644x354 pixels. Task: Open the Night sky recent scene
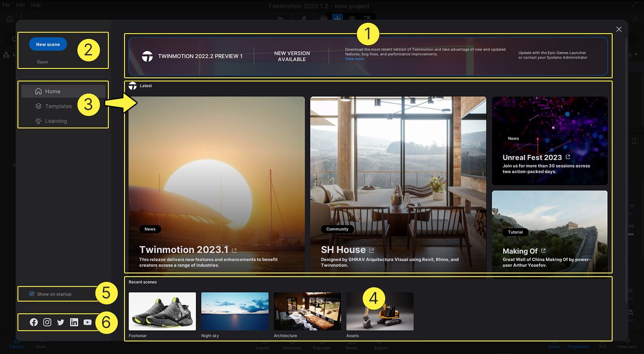coord(235,311)
